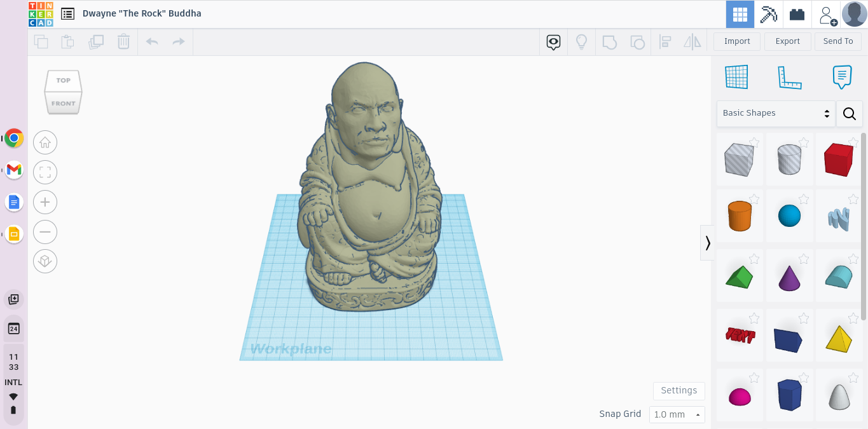Toggle orthographic perspective view cube icon
868x429 pixels.
(x=45, y=261)
